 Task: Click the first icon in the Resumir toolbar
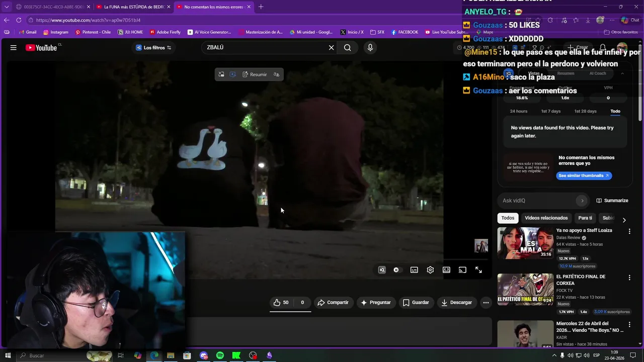point(221,74)
